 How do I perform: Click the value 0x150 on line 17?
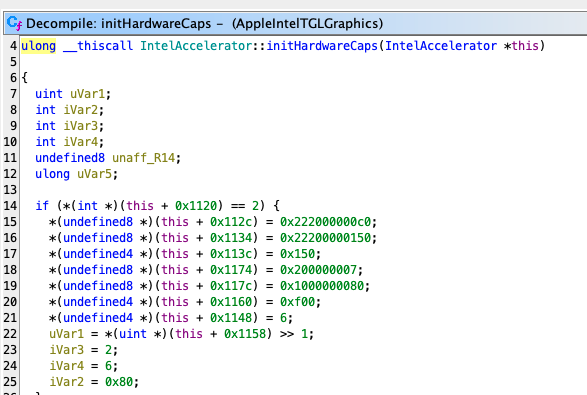coord(298,254)
